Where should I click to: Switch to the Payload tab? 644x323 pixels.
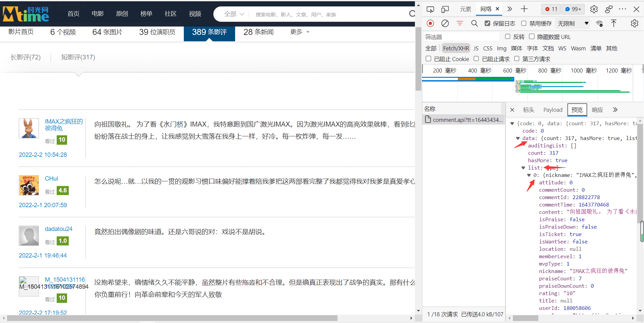click(x=552, y=110)
